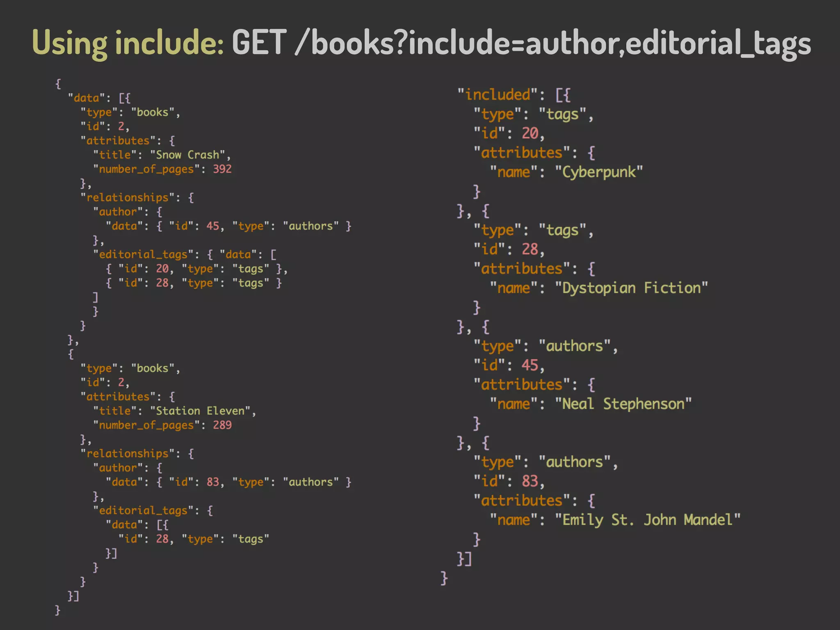Click the "Using include:" heading text
Viewport: 840px width, 630px height.
click(x=128, y=43)
